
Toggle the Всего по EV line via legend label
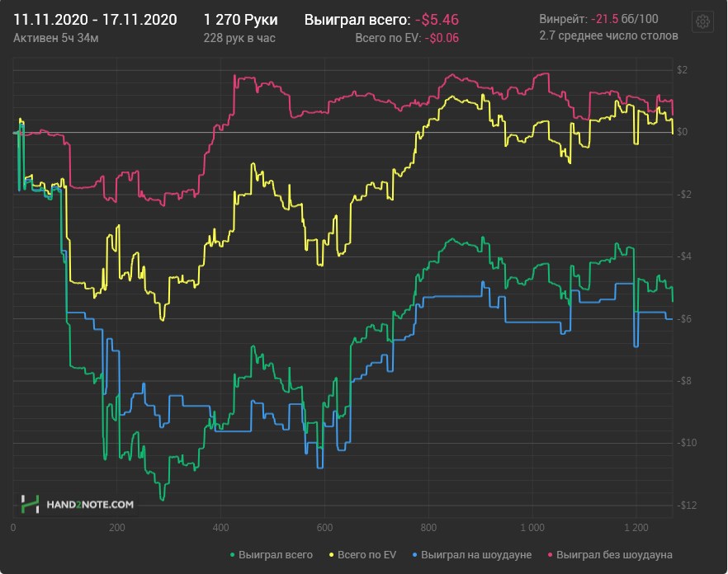click(x=367, y=555)
